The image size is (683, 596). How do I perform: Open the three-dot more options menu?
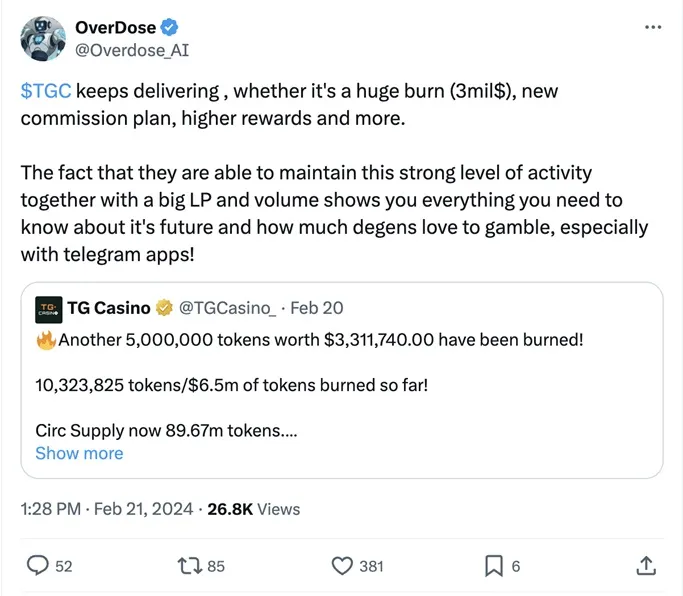click(x=653, y=27)
